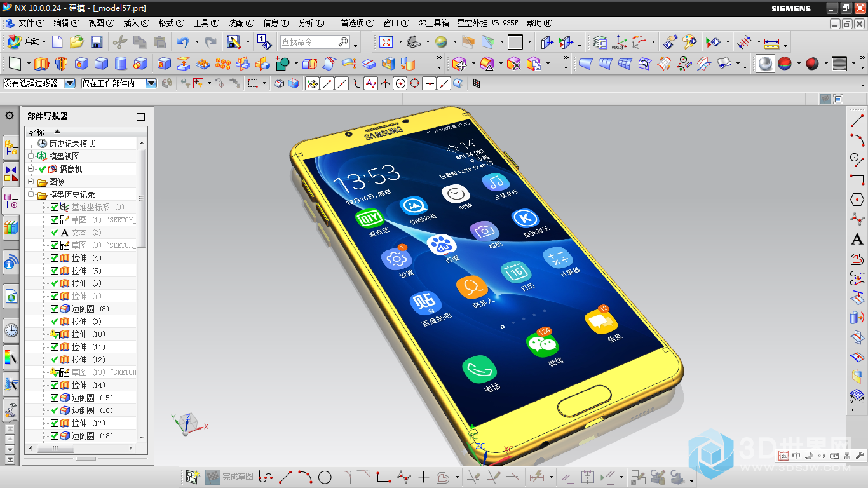
Task: Open the 分析 menu
Action: (311, 23)
